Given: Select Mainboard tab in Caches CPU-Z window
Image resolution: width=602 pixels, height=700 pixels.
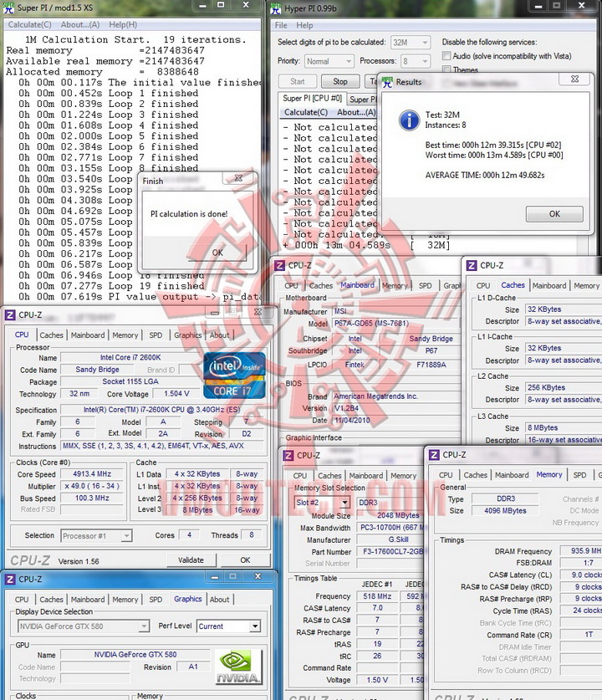Looking at the screenshot, I should click(x=548, y=285).
